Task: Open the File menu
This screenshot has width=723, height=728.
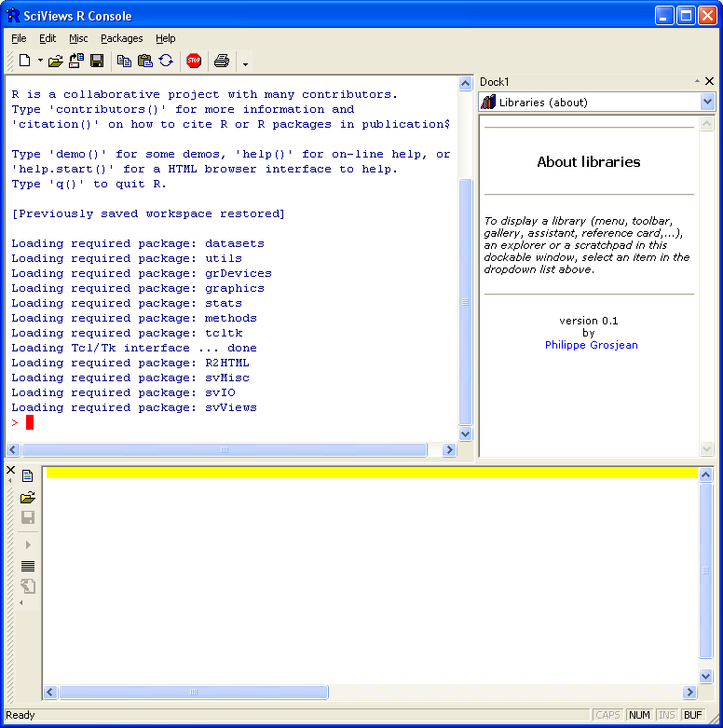Action: click(x=19, y=38)
